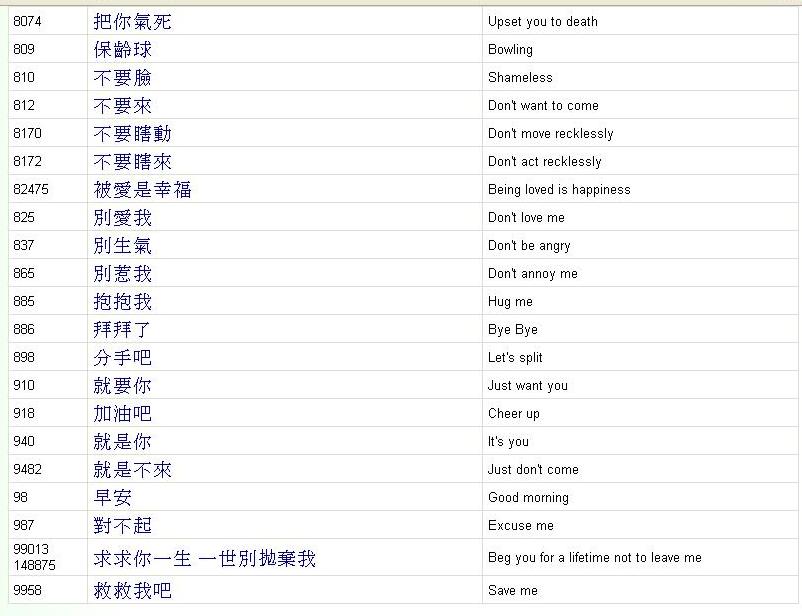Click the English text 'Upset you to death'

543,21
